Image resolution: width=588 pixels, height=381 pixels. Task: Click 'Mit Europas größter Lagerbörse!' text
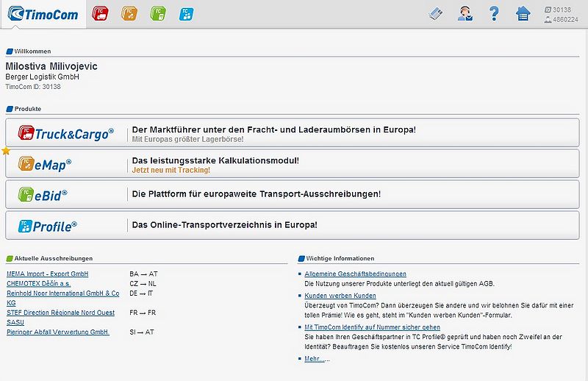point(188,139)
